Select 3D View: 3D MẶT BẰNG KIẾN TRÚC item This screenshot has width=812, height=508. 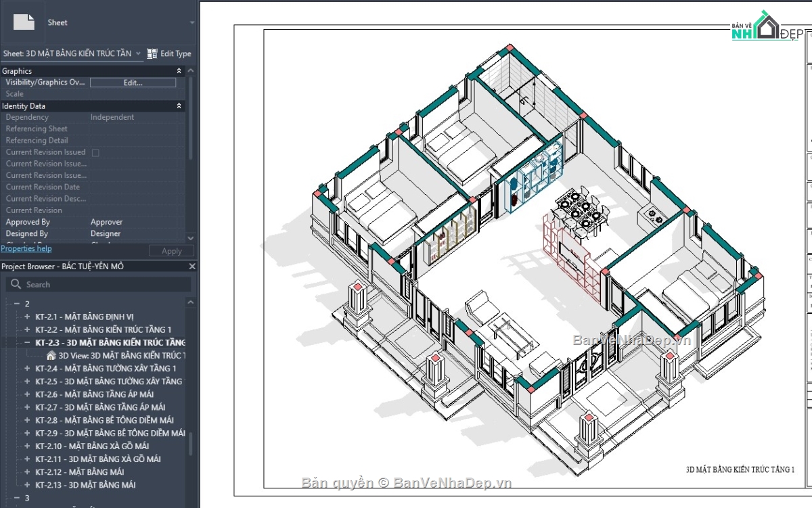[122, 355]
